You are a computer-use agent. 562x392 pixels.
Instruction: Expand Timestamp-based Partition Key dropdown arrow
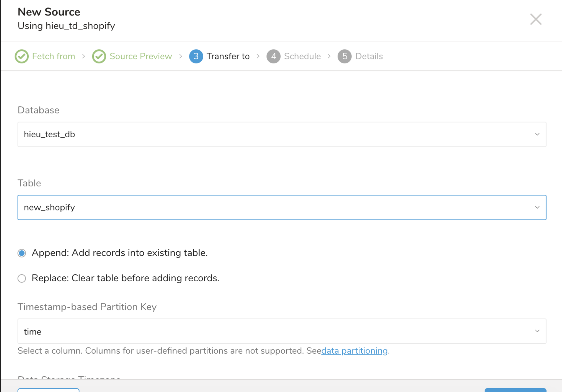[537, 331]
